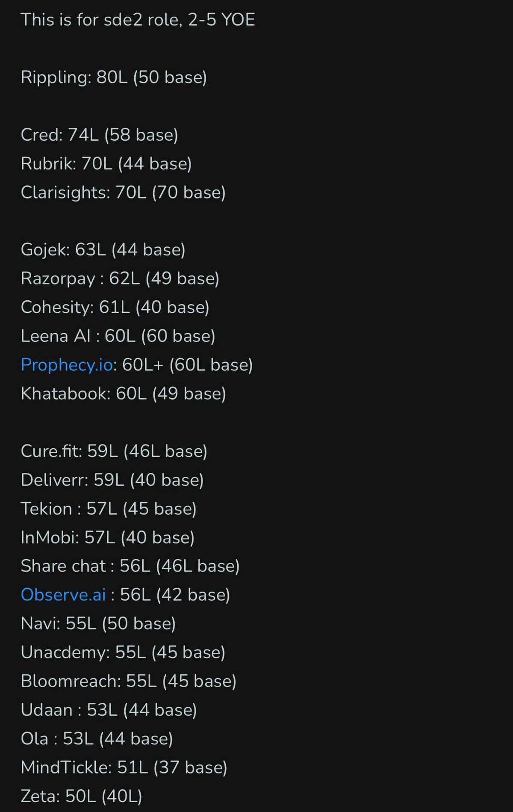
Task: Open the Observe.ai link
Action: tap(63, 595)
